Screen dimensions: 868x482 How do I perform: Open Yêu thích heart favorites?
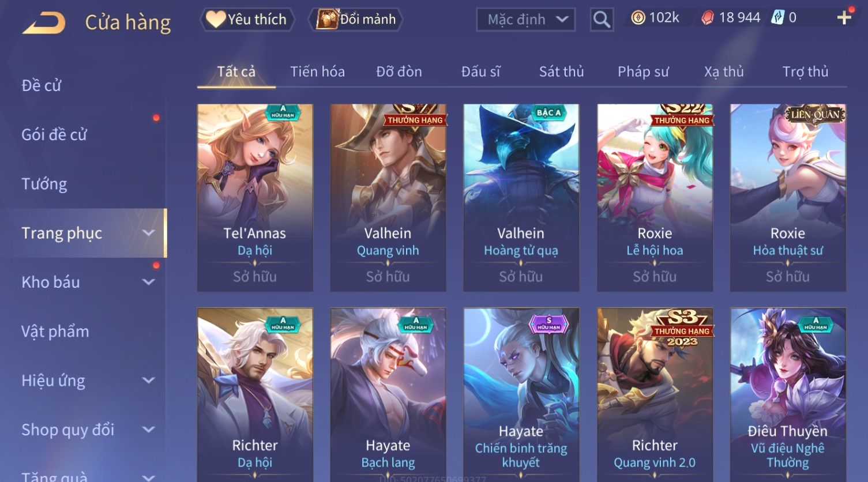click(x=247, y=20)
